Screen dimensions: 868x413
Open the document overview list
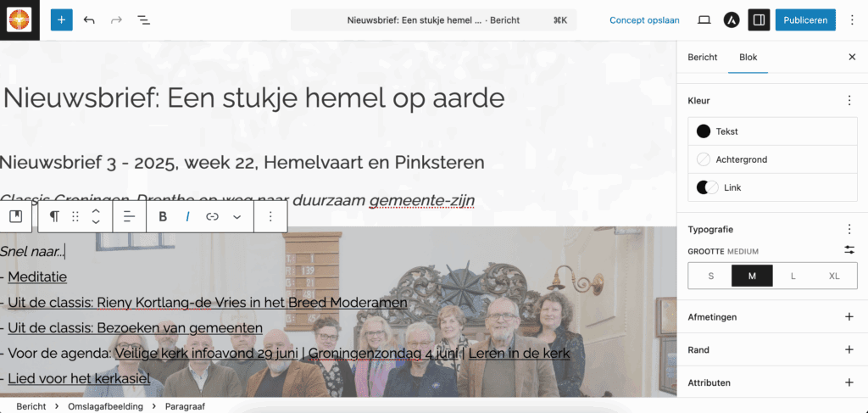144,20
